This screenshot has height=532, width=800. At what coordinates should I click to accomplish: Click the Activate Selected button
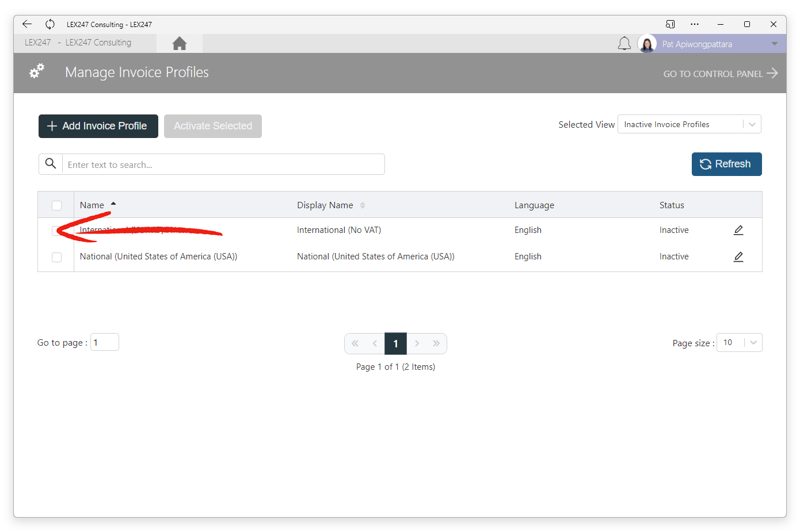tap(213, 126)
